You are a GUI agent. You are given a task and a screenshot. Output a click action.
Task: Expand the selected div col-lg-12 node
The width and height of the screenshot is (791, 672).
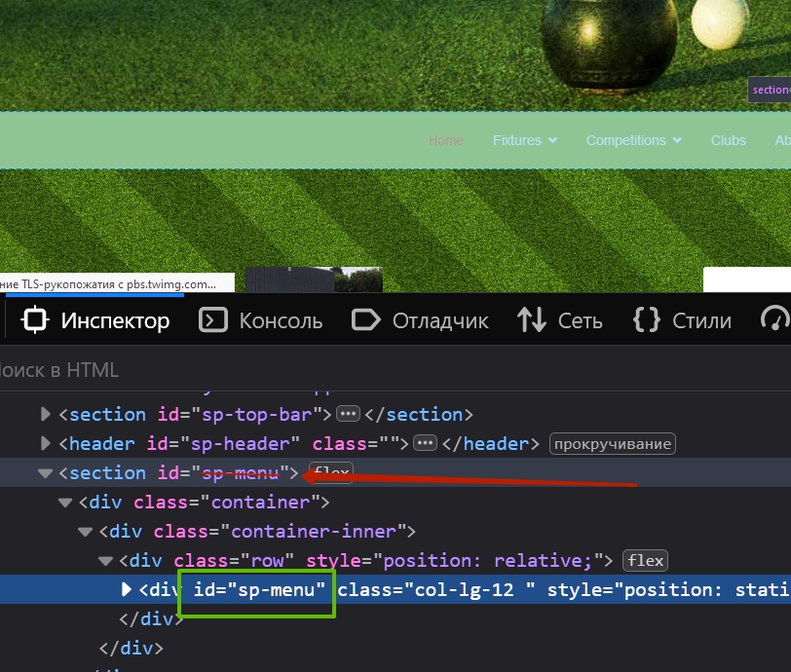127,589
